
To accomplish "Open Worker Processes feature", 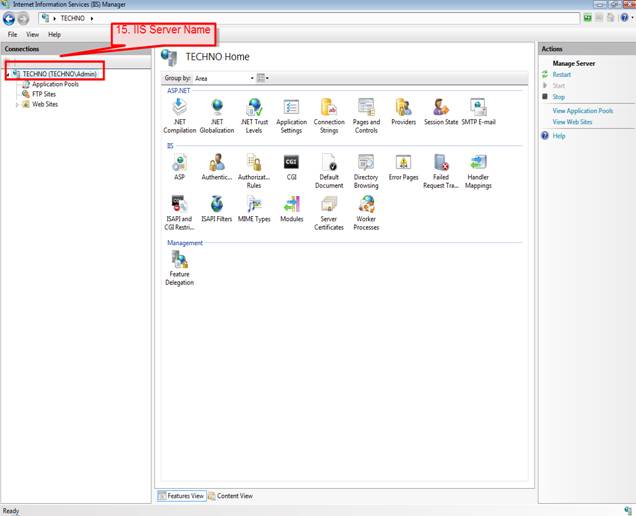I will 366,213.
